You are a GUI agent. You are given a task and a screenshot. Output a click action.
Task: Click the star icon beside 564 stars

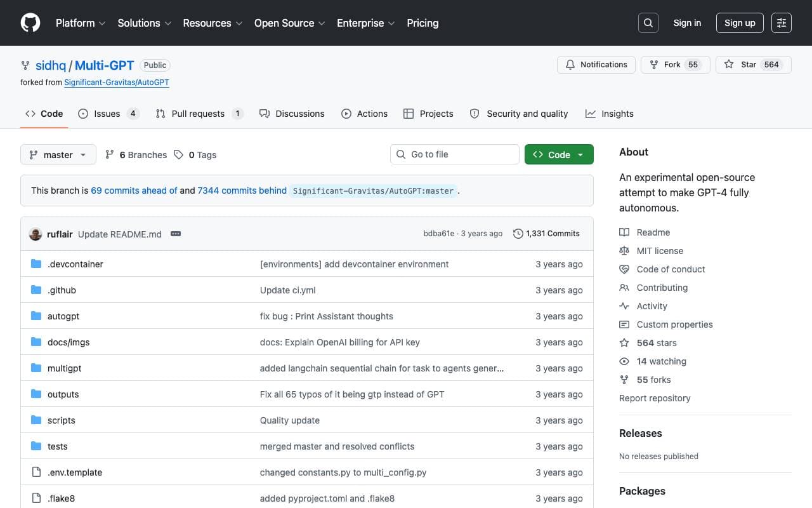(x=624, y=343)
